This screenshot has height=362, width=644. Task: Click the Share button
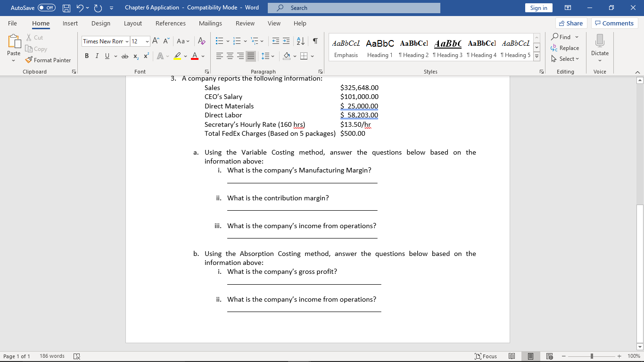pos(570,23)
